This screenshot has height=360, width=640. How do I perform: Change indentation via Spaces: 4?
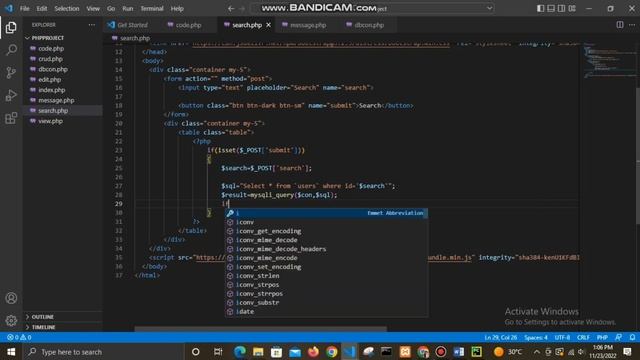coord(536,338)
